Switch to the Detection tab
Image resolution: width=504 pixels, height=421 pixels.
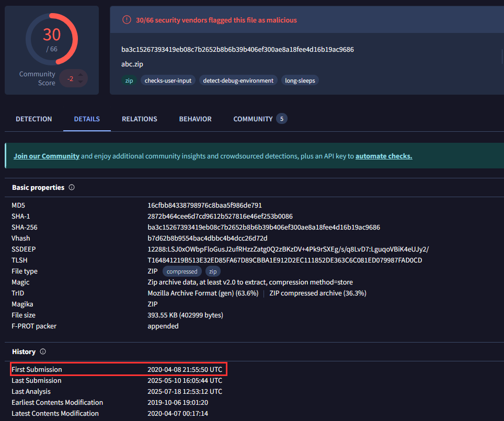coord(34,119)
